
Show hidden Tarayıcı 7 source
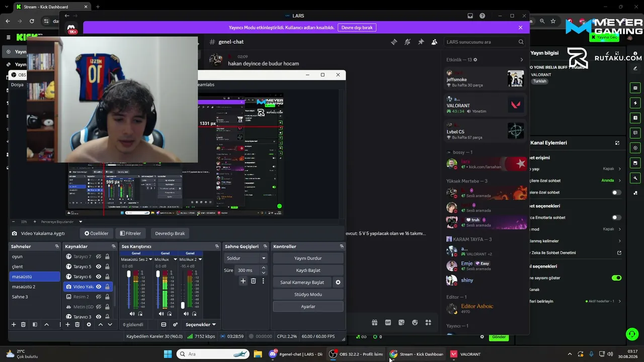[99, 256]
